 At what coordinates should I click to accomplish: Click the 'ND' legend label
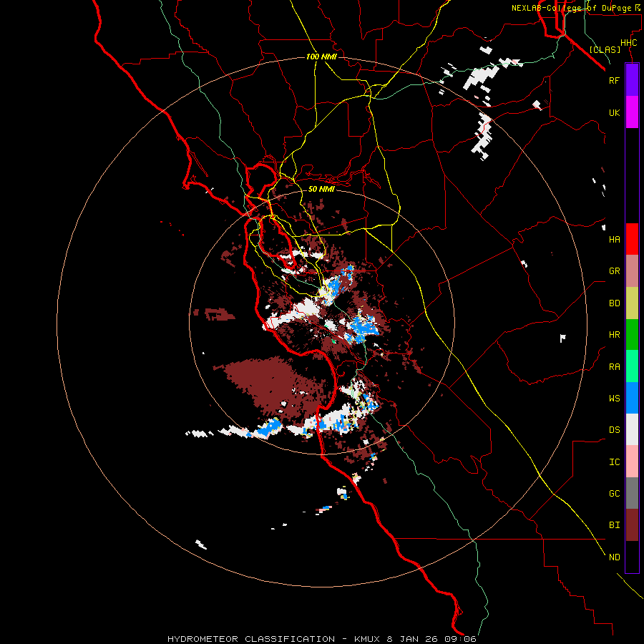[x=614, y=557]
